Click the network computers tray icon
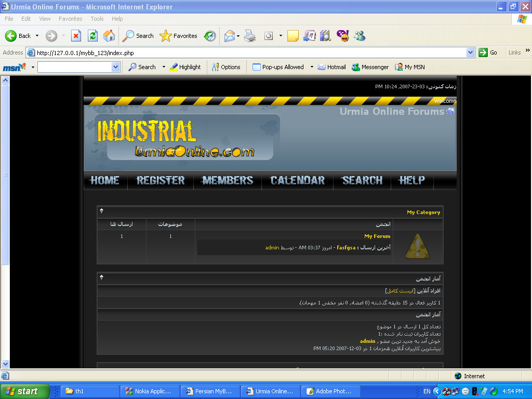The image size is (532, 399). point(455,391)
